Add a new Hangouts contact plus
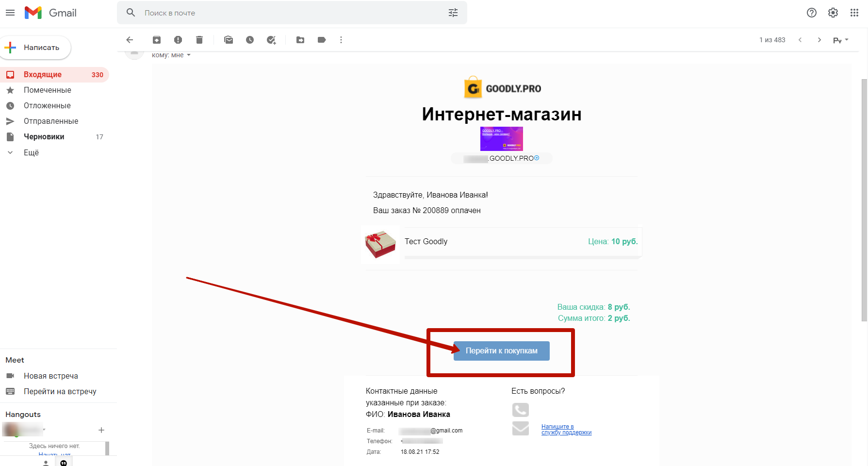Viewport: 868px width, 466px height. tap(101, 430)
